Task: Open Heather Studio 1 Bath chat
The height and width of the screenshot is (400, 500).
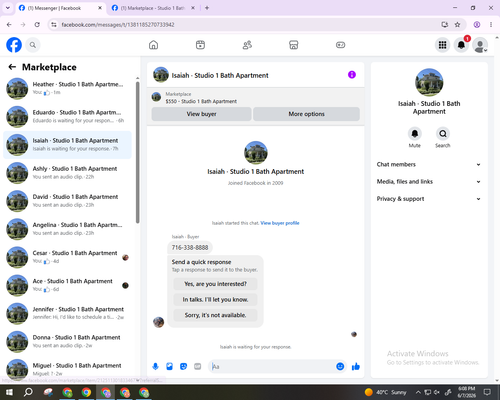Action: (67, 89)
